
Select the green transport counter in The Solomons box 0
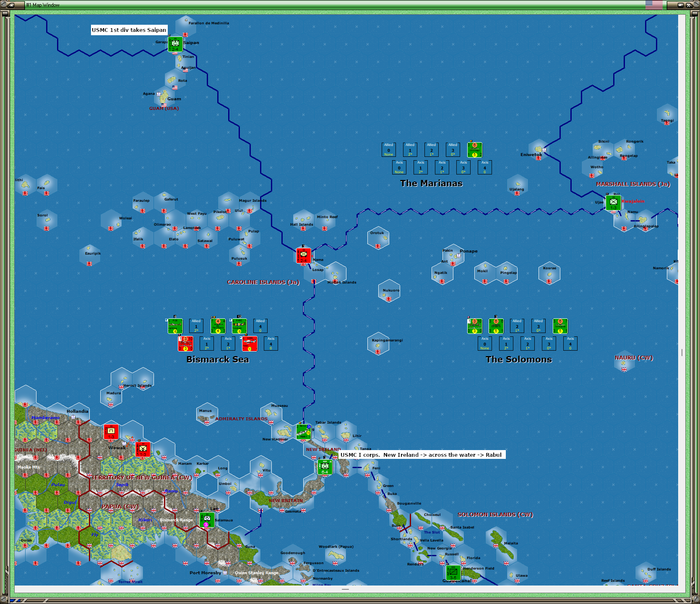(474, 326)
